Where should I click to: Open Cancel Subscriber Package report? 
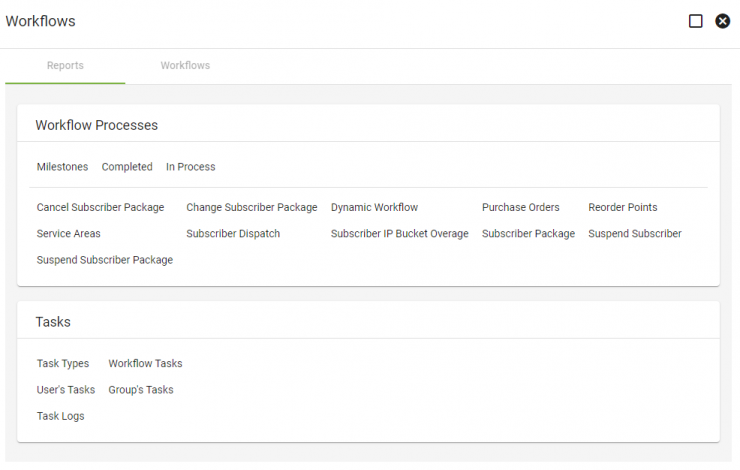tap(101, 207)
